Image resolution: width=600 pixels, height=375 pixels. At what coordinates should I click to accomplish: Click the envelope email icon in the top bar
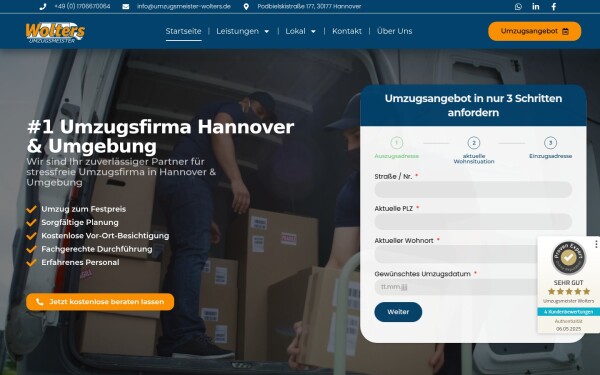[126, 7]
